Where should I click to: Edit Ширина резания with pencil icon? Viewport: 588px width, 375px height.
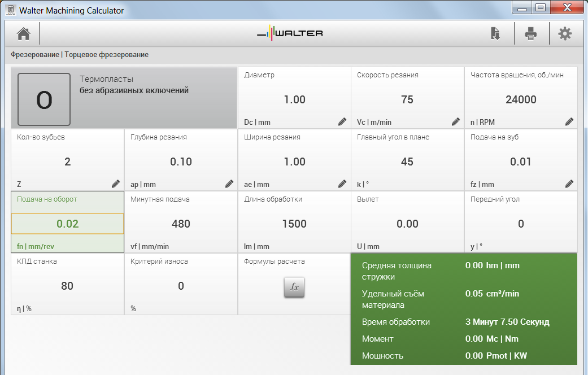342,184
